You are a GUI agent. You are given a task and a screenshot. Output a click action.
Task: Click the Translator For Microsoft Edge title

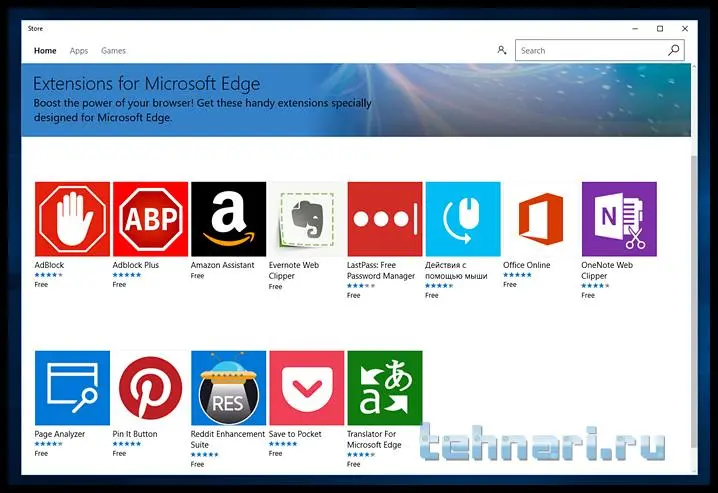pyautogui.click(x=374, y=439)
